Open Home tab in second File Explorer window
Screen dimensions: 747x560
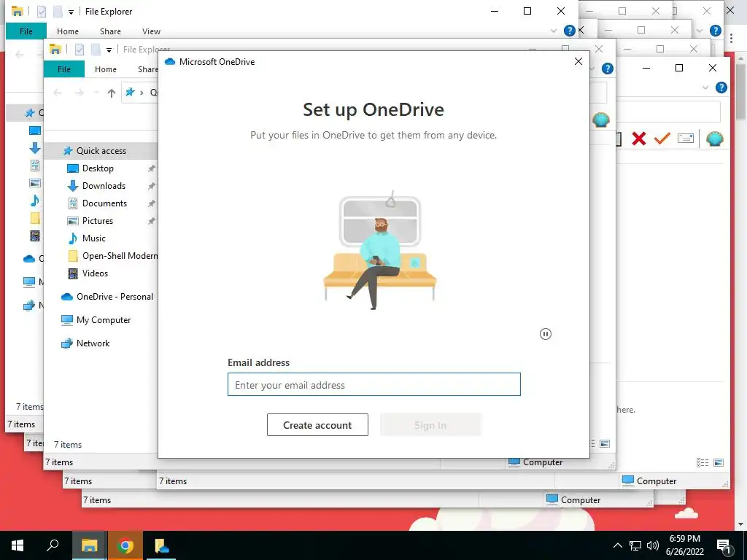click(x=105, y=69)
